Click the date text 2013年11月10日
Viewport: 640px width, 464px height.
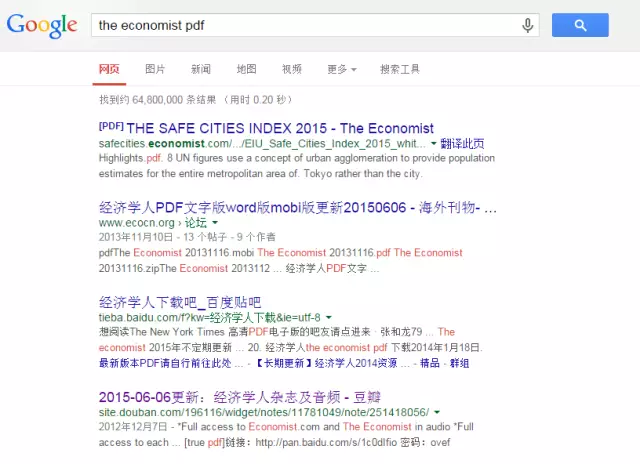136,237
